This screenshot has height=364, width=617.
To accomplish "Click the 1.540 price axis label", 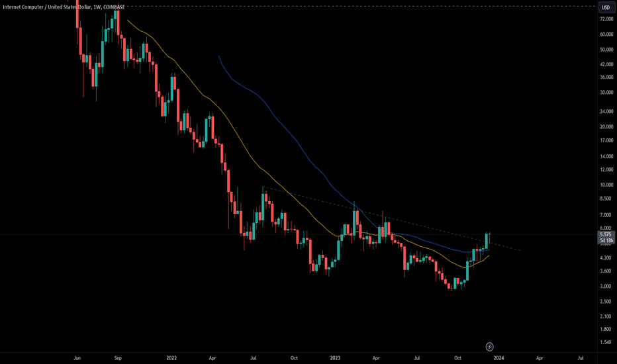I will [606, 342].
